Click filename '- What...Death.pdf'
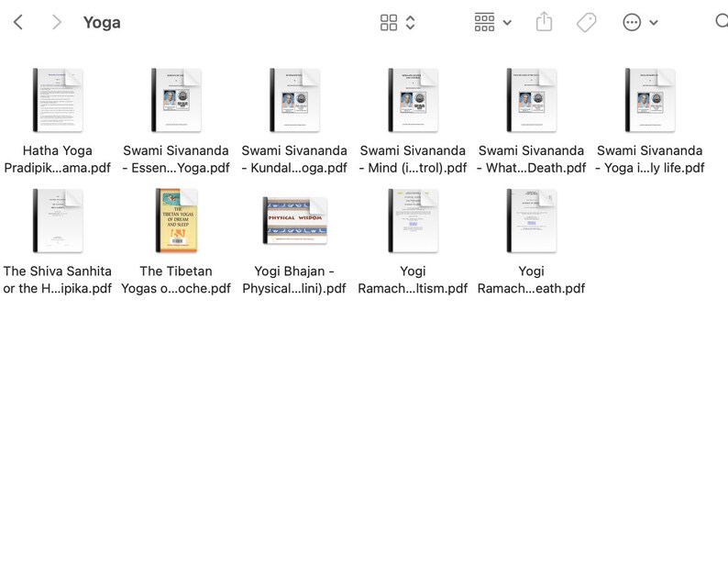The image size is (728, 576). tap(531, 168)
